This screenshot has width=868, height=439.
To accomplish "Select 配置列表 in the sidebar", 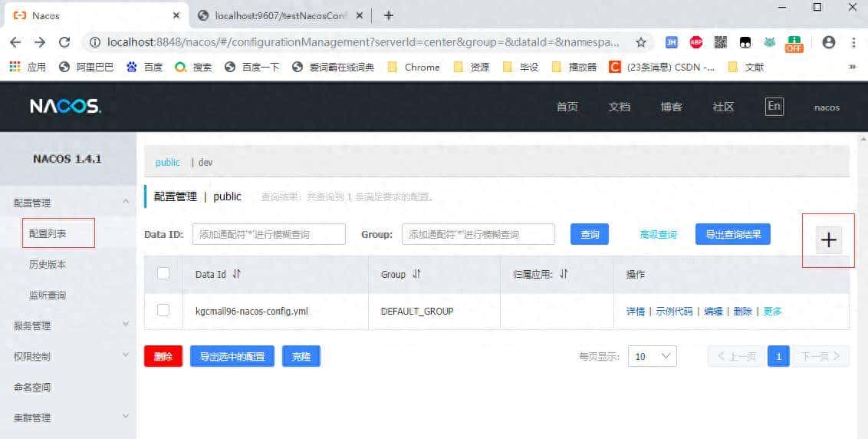I will (48, 233).
